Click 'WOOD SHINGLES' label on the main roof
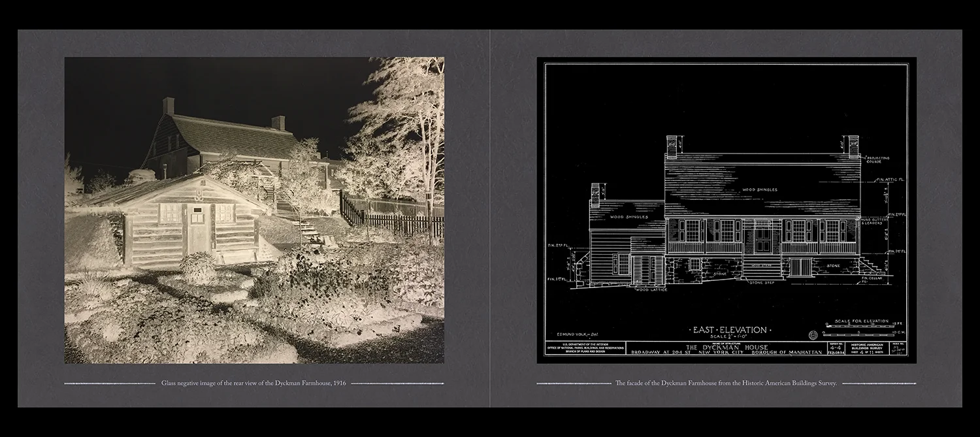The image size is (980, 437). [x=760, y=189]
